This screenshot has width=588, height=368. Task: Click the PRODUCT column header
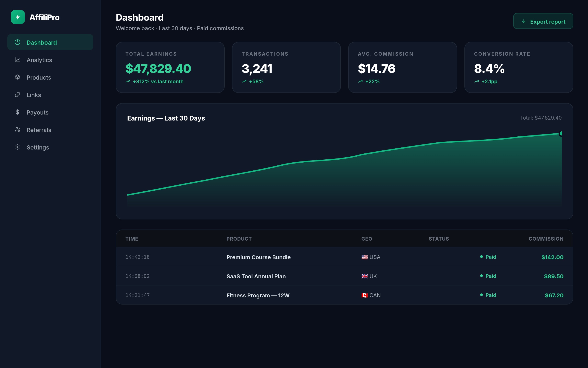pyautogui.click(x=239, y=239)
